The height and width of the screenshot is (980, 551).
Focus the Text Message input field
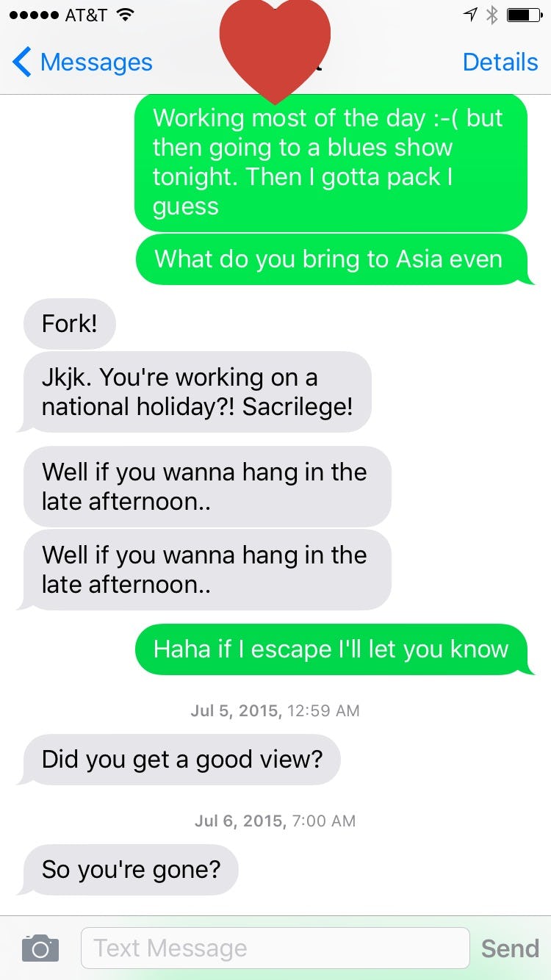pyautogui.click(x=275, y=948)
